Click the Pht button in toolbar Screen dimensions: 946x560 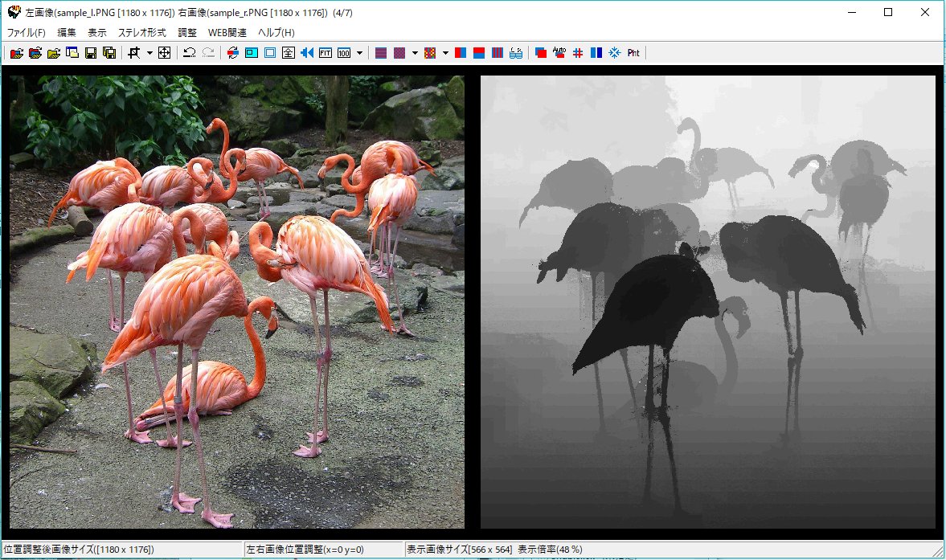(x=633, y=53)
